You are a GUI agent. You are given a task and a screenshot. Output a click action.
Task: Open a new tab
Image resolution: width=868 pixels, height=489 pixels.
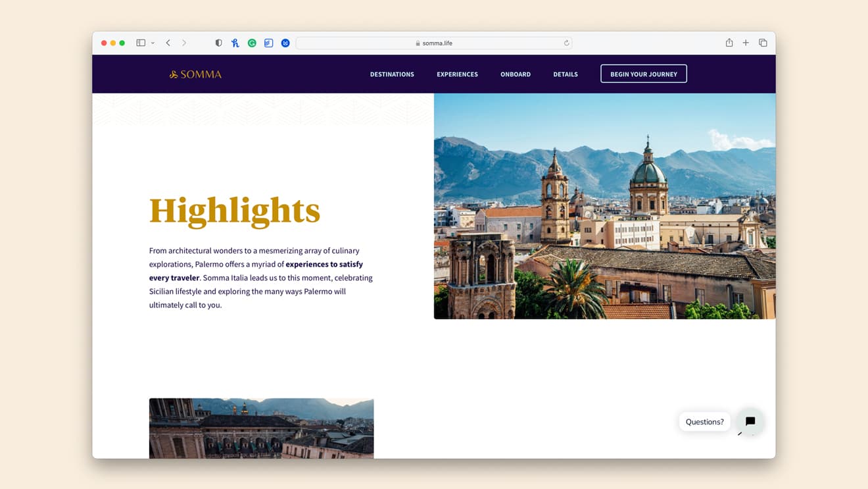pyautogui.click(x=746, y=43)
